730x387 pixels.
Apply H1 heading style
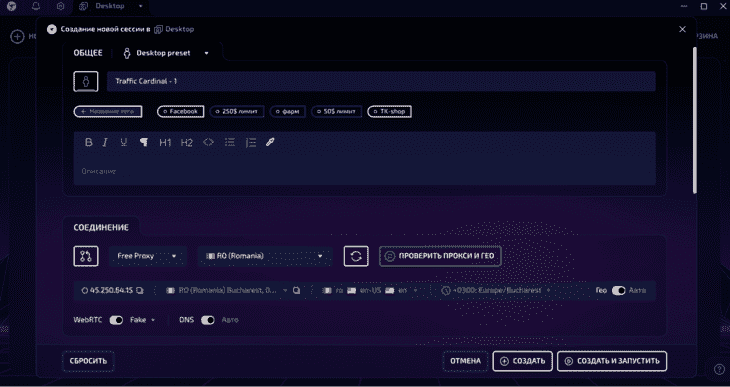click(x=165, y=143)
